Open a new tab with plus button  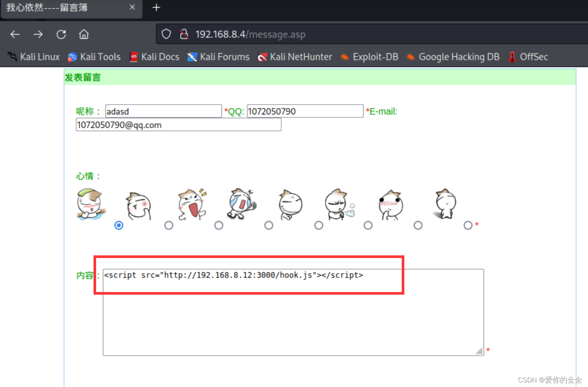156,7
